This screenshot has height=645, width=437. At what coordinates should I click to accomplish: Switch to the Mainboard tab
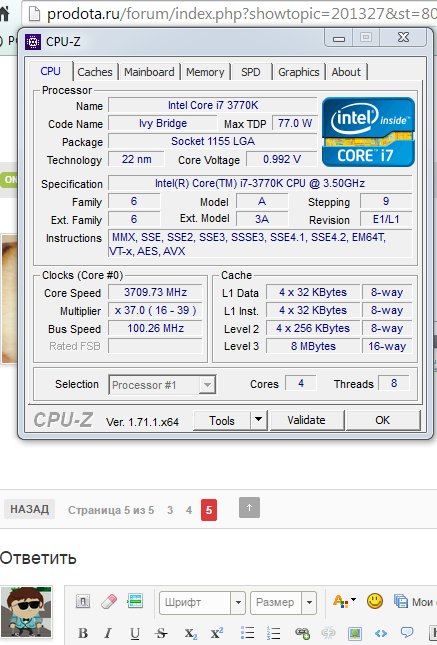coord(149,72)
